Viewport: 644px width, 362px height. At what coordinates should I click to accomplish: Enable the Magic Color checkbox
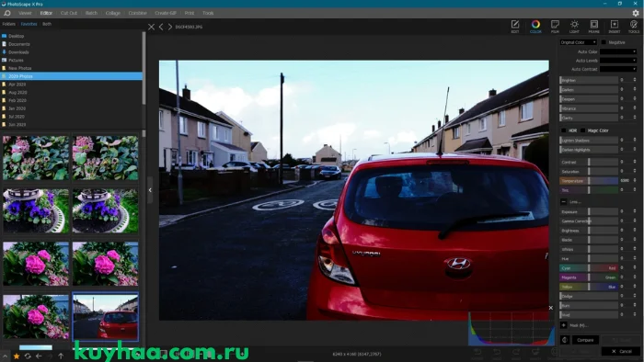click(x=582, y=130)
